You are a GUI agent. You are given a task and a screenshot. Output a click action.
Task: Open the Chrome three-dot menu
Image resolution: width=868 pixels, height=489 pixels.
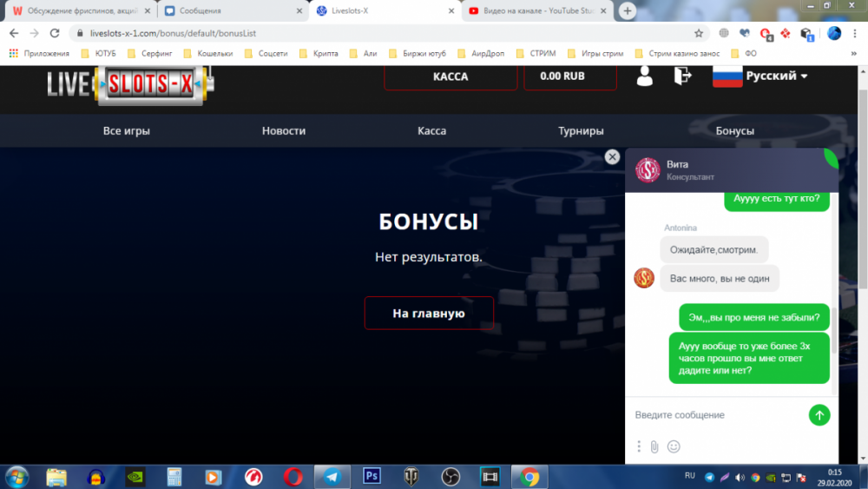click(855, 33)
